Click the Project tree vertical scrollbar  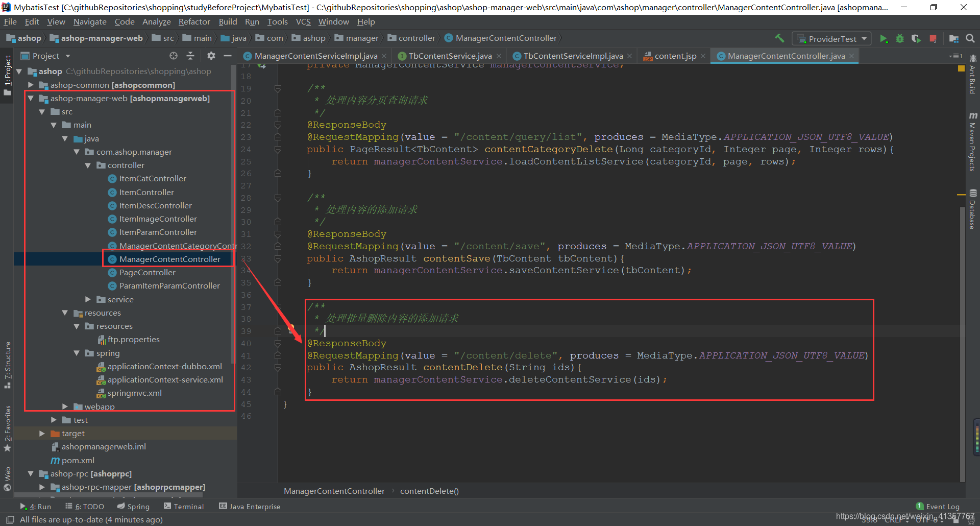pos(233,214)
